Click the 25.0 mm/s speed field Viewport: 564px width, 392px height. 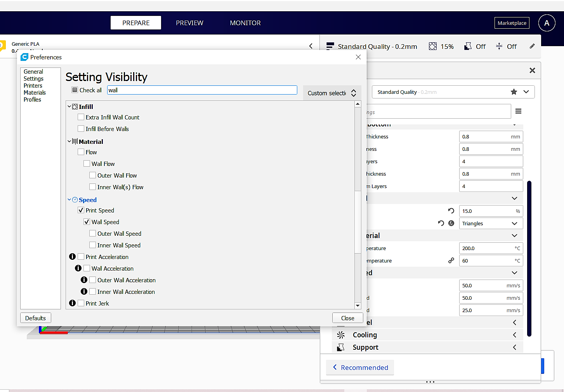tap(491, 310)
